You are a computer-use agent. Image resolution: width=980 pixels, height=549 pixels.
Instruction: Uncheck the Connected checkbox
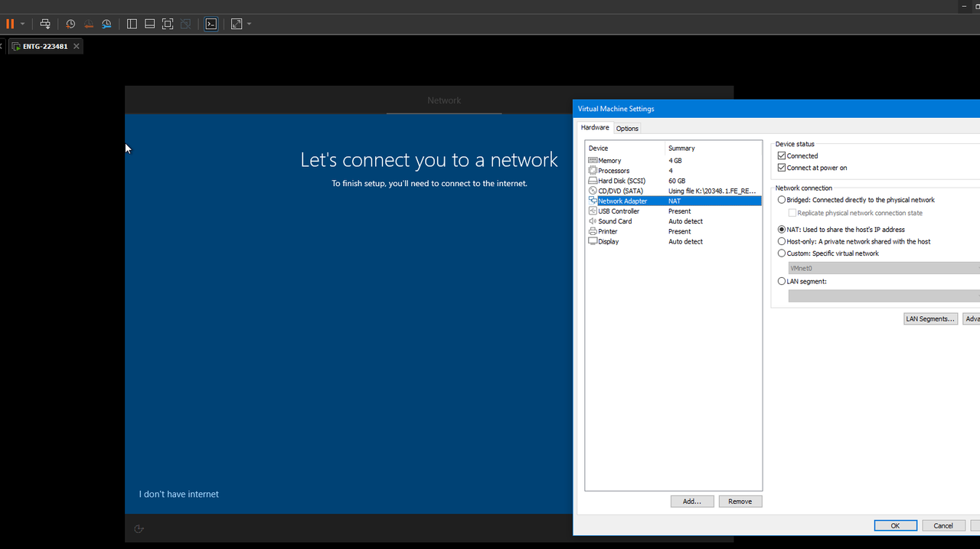[782, 155]
